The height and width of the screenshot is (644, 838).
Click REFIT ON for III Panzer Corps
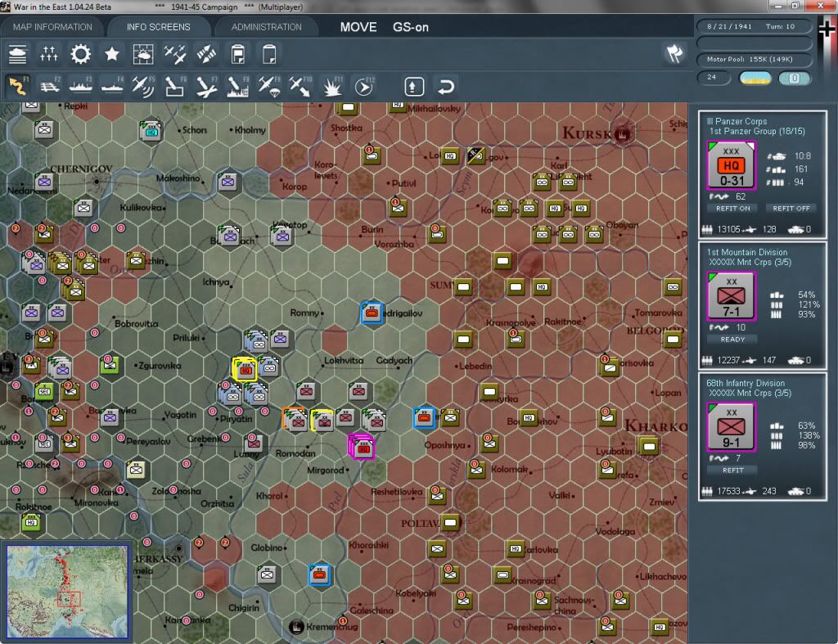click(732, 209)
